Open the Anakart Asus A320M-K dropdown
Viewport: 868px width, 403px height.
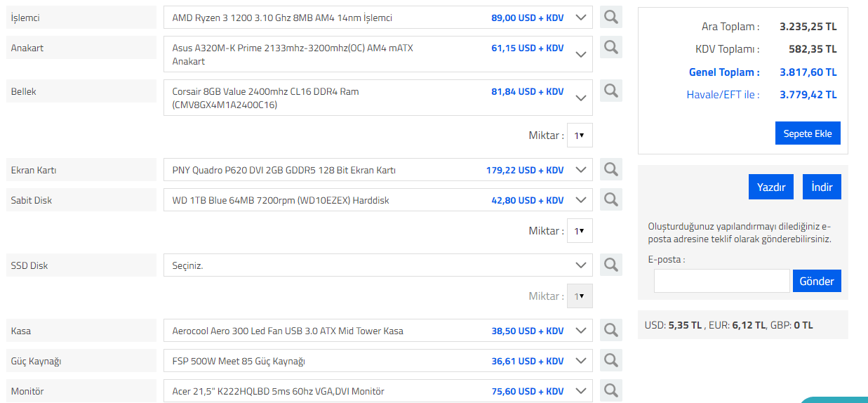click(378, 54)
